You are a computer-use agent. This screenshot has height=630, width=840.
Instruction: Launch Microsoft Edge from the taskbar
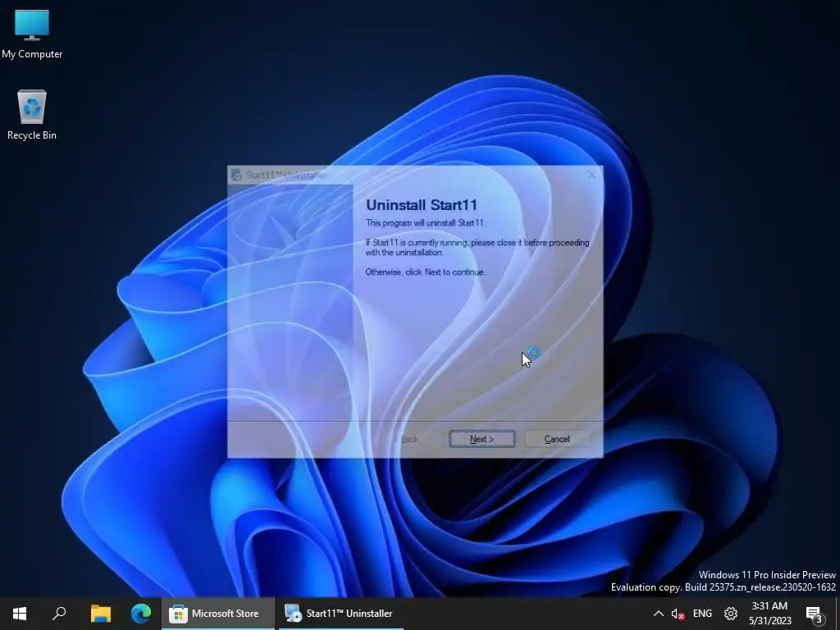141,614
